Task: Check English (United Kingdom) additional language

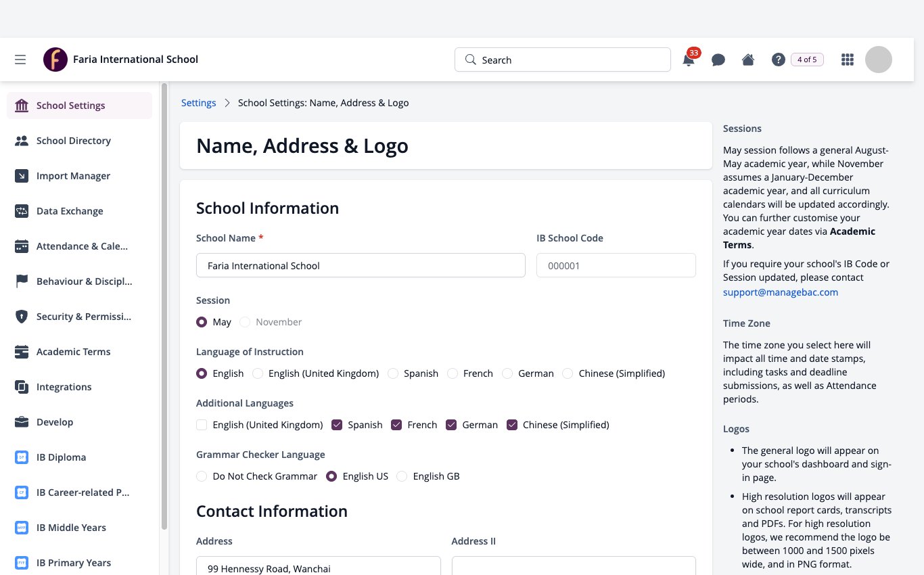Action: pos(202,425)
